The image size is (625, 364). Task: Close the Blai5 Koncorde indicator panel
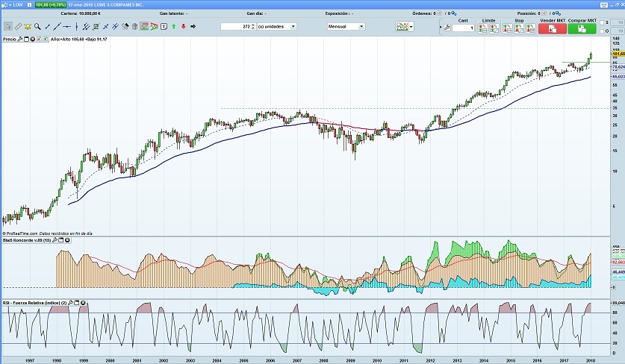tap(69, 240)
